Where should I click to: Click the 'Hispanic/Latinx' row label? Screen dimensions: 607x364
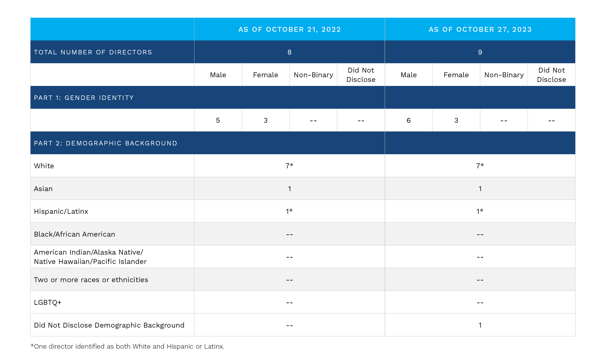(x=61, y=211)
